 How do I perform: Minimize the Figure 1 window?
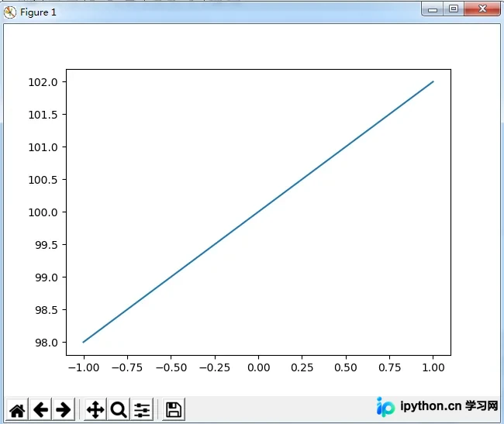pyautogui.click(x=433, y=9)
